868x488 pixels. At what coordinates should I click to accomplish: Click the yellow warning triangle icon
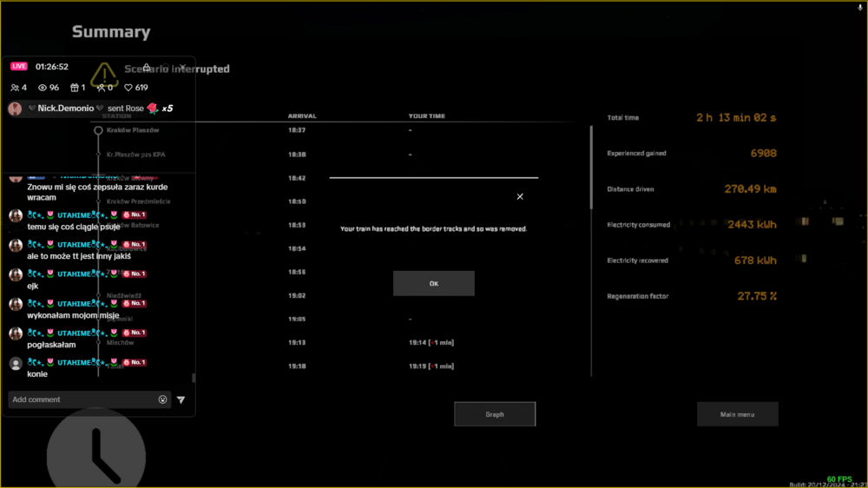tap(104, 76)
